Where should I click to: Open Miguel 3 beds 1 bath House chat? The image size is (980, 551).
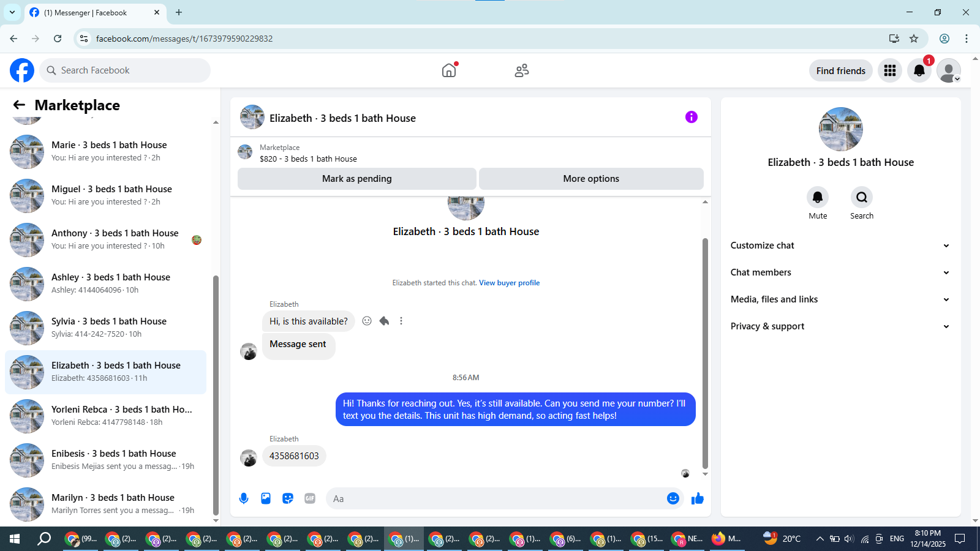pos(106,195)
